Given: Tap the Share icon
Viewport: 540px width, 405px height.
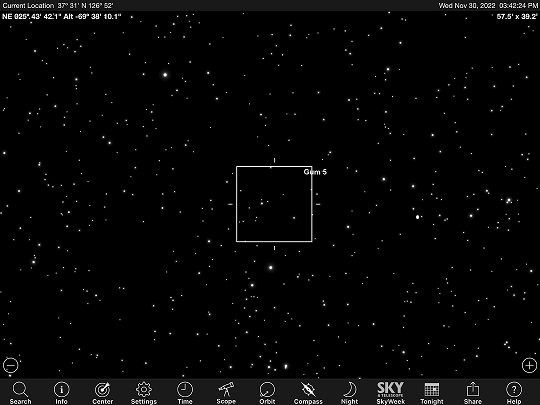Looking at the screenshot, I should coord(473,393).
